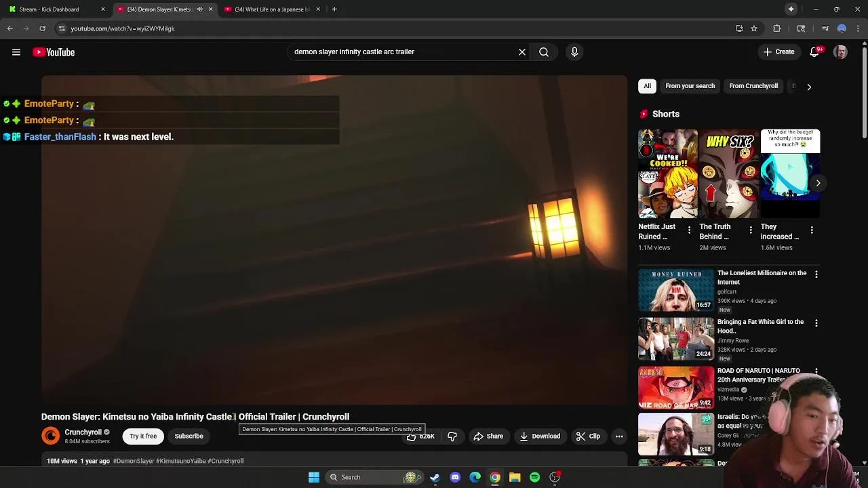This screenshot has width=868, height=488.
Task: Open Discord from the taskbar
Action: point(455,477)
